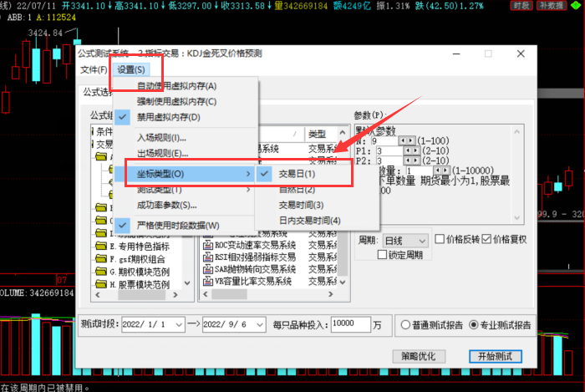Increase parameter P2 with right stepper arrow
Viewport: 585px width, 392px height.
pos(416,160)
